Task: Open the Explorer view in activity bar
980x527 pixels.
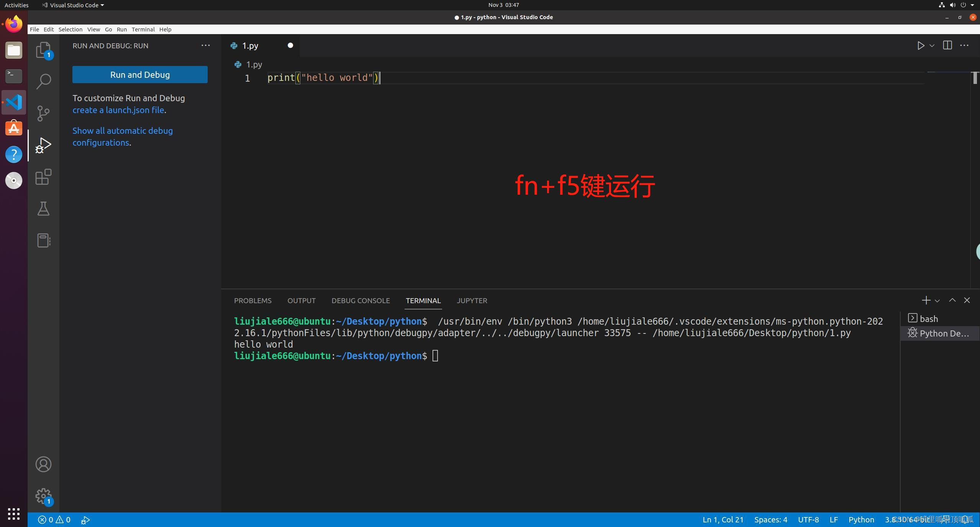Action: click(x=43, y=50)
